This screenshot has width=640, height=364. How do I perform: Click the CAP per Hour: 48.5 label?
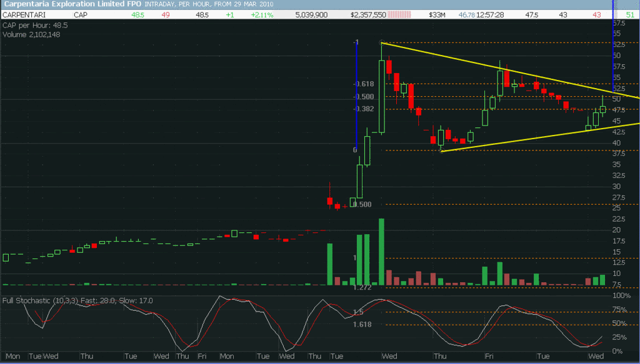pyautogui.click(x=35, y=25)
